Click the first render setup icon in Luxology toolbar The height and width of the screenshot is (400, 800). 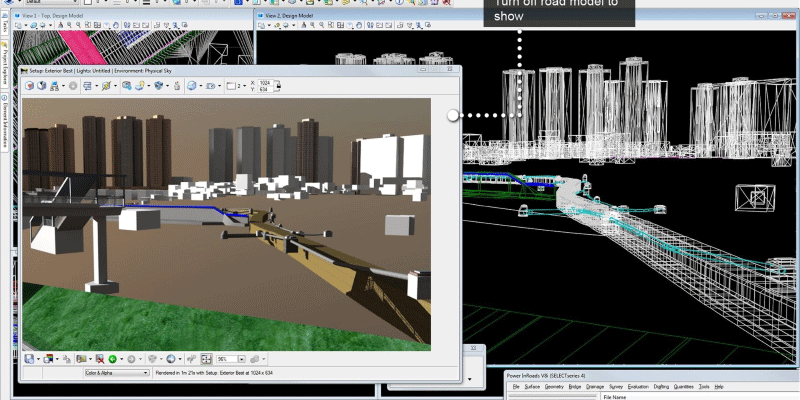(30, 86)
